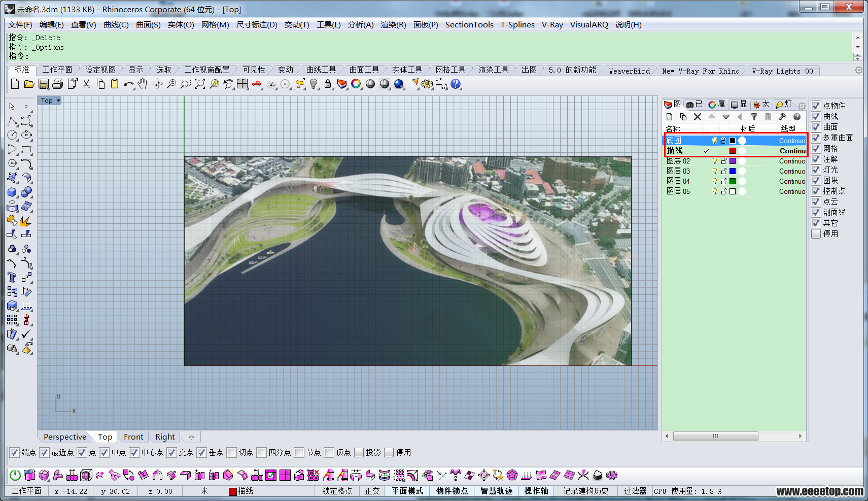The height and width of the screenshot is (501, 868).
Task: Open Help with the blue question mark icon
Action: point(456,84)
